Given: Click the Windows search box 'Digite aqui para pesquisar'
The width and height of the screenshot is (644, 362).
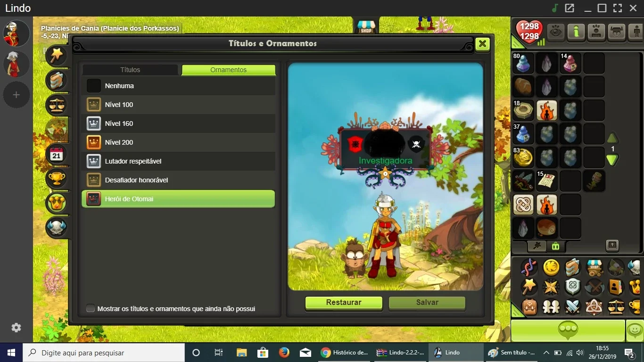Looking at the screenshot, I should tap(104, 353).
